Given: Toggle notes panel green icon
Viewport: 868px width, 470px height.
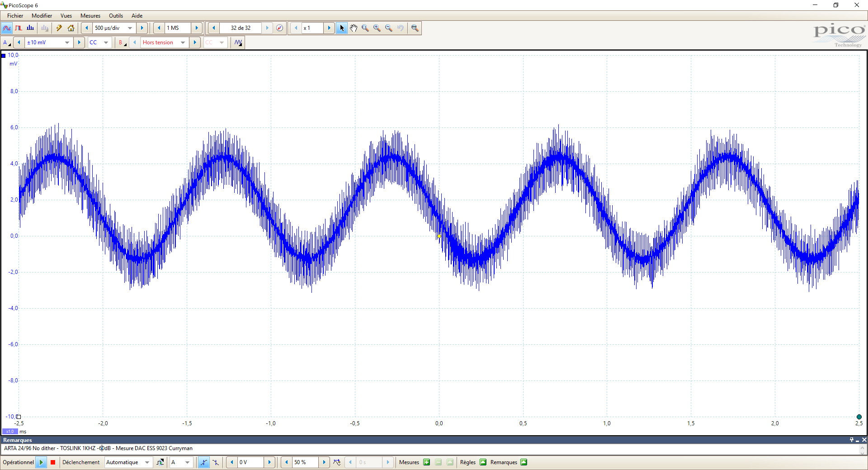Looking at the screenshot, I should (x=524, y=462).
